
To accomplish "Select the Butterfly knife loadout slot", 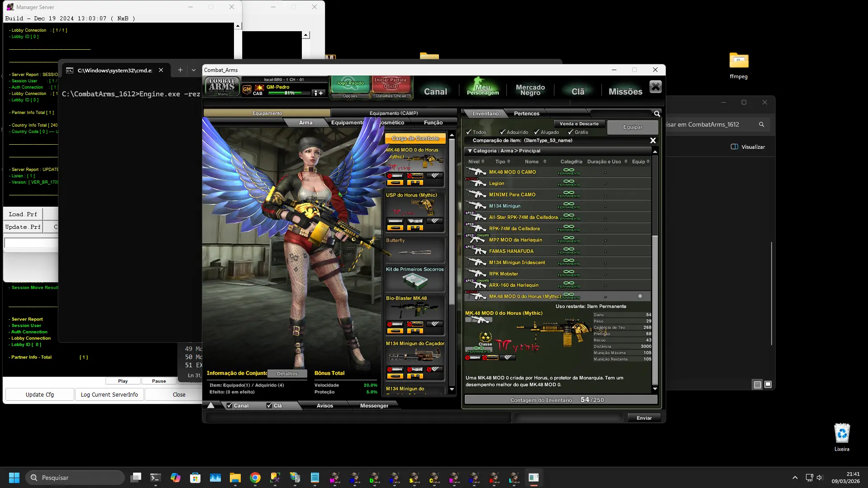I will 415,250.
